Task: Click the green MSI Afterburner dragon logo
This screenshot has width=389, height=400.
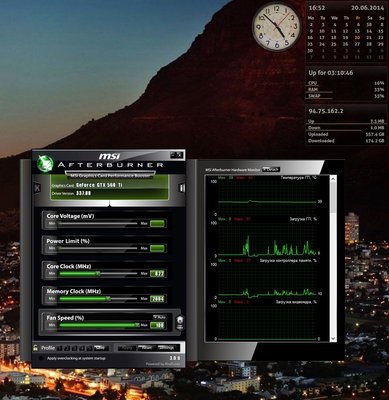Action: (x=45, y=163)
